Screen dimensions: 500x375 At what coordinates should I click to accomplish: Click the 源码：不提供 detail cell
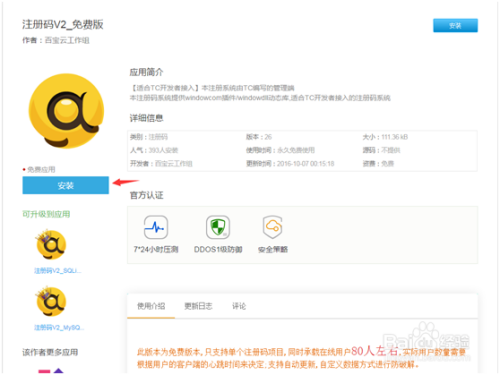coord(381,150)
